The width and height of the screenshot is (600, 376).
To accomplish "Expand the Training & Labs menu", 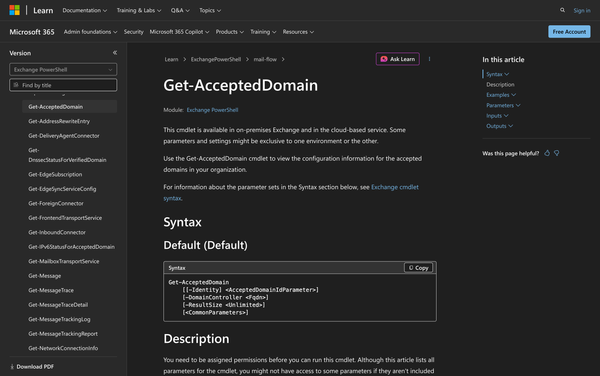I will (x=139, y=10).
